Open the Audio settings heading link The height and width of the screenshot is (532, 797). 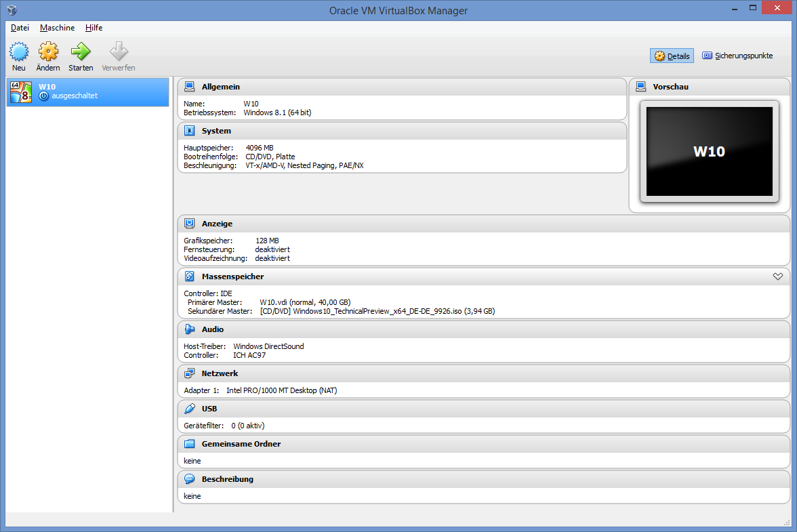213,330
